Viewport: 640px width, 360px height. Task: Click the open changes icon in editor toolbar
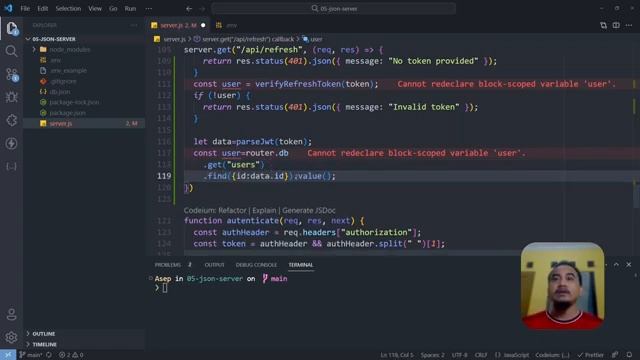coord(603,25)
